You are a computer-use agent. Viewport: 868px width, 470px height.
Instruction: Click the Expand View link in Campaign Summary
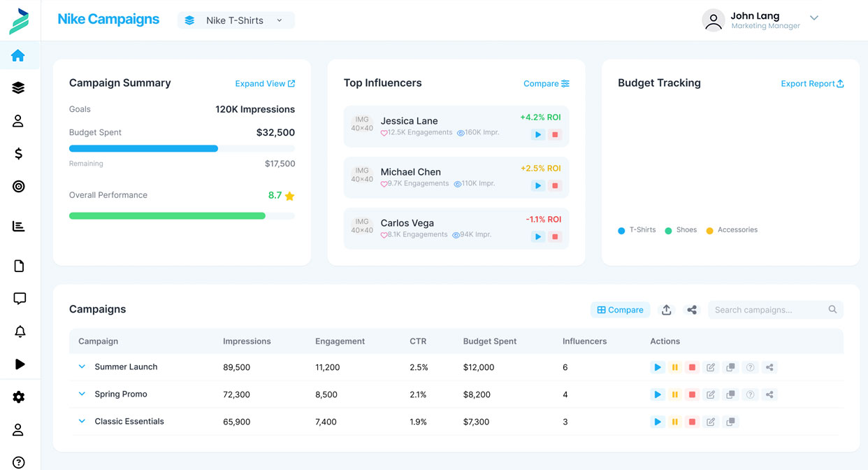coord(265,83)
